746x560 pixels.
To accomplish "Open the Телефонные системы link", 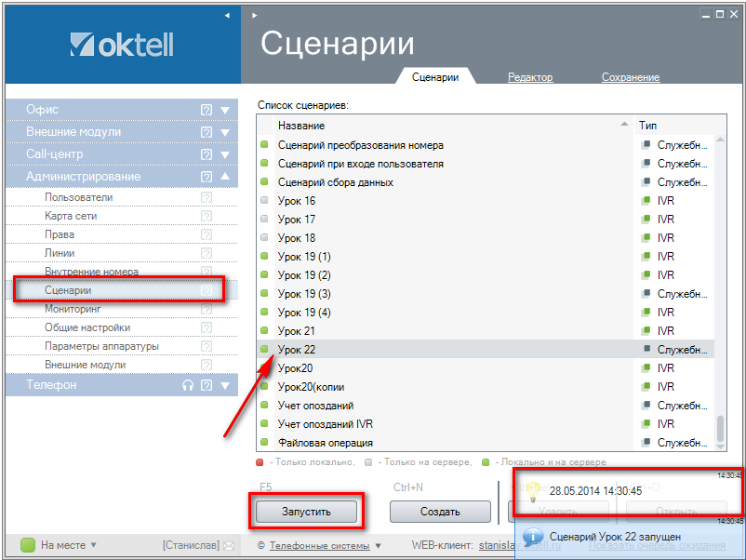I will (x=319, y=546).
